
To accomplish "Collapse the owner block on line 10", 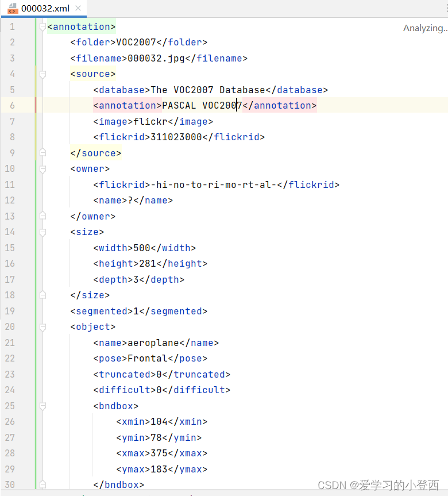I will coord(43,169).
